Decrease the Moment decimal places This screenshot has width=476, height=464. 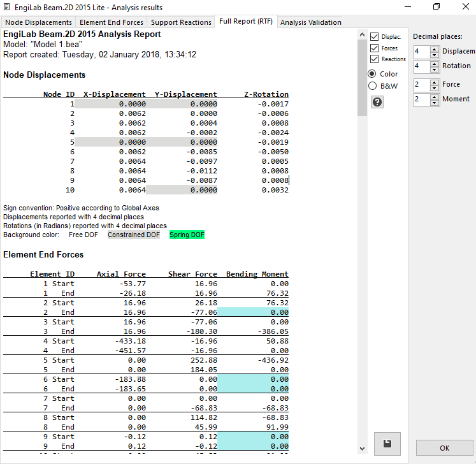click(x=435, y=103)
